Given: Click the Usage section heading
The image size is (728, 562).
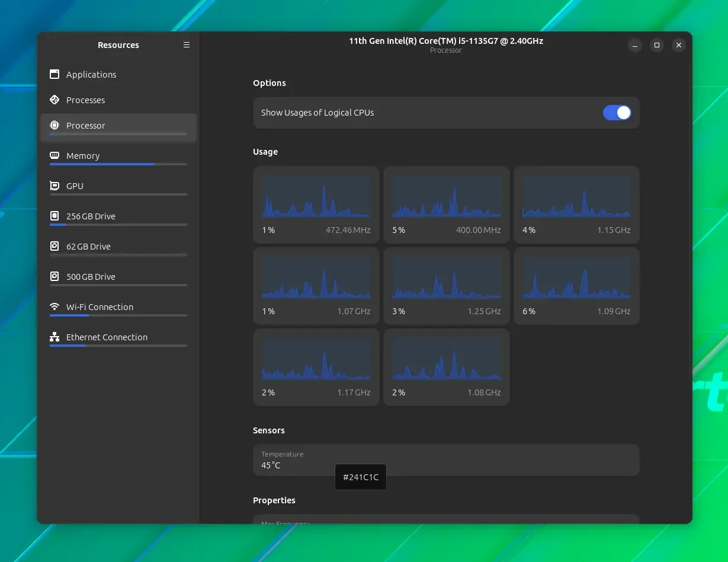Looking at the screenshot, I should [265, 152].
